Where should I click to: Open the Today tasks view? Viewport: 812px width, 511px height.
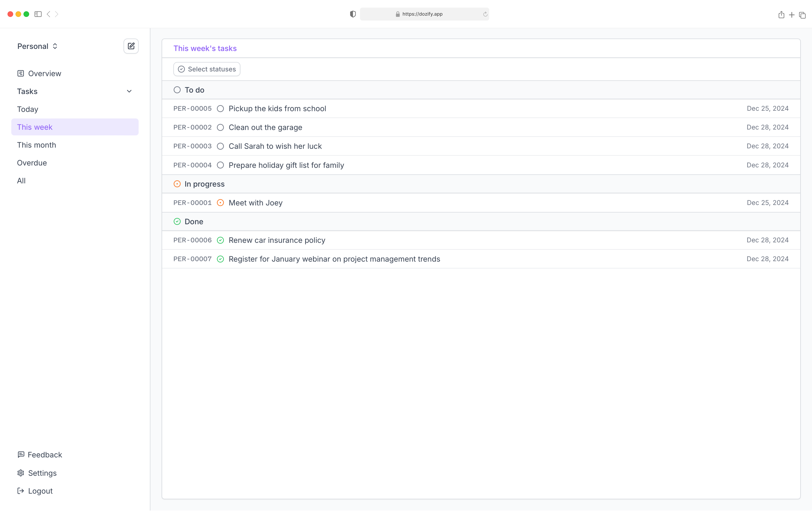coord(75,109)
